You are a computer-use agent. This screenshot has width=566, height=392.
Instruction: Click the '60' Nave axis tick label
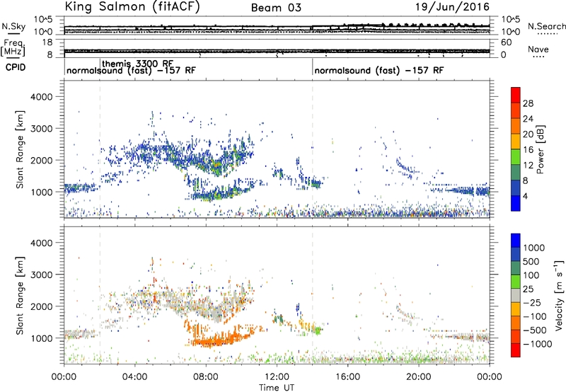[506, 42]
